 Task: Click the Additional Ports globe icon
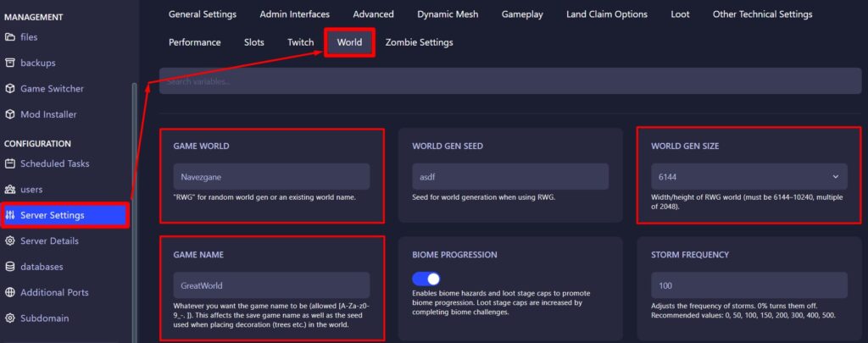[x=10, y=293]
